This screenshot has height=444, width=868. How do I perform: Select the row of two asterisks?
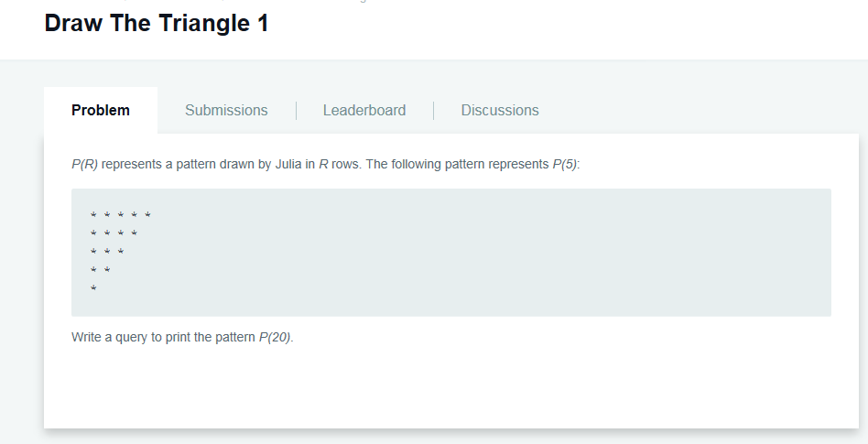(x=100, y=270)
